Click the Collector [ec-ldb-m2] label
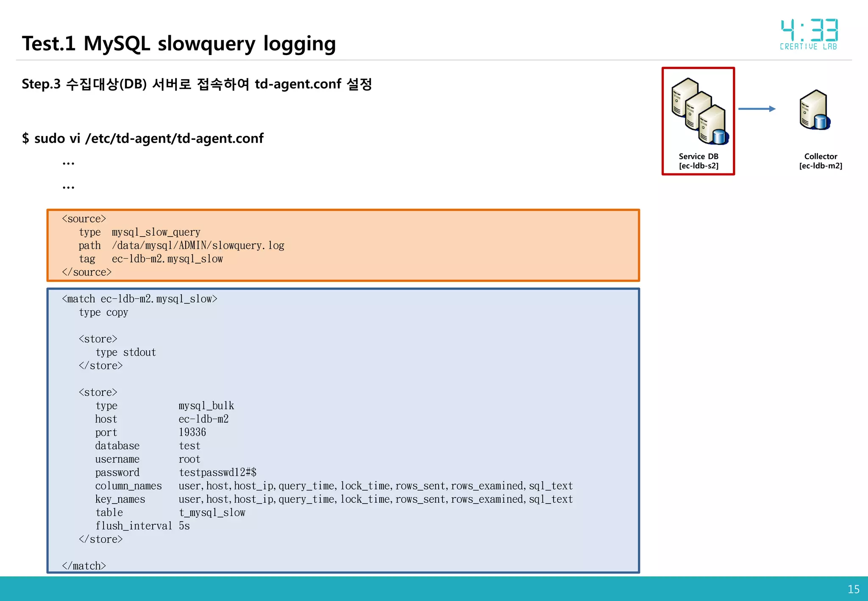Viewport: 868px width, 601px height. pyautogui.click(x=820, y=161)
